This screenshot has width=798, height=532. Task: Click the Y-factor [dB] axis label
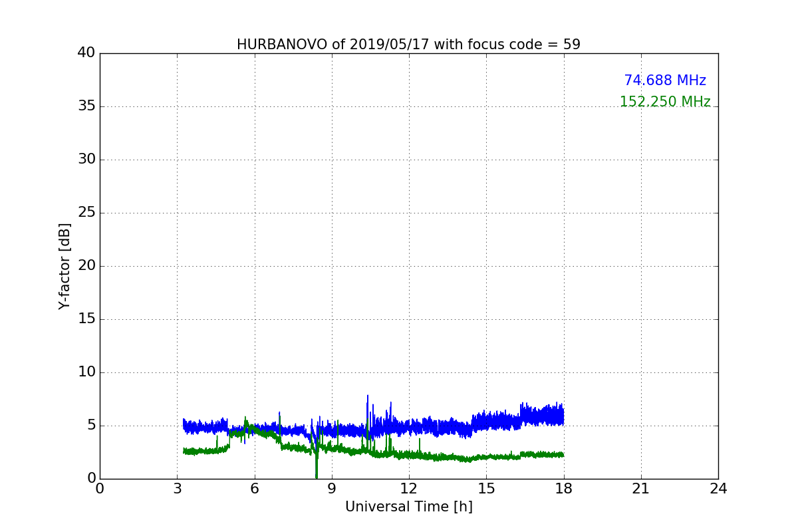(x=65, y=266)
